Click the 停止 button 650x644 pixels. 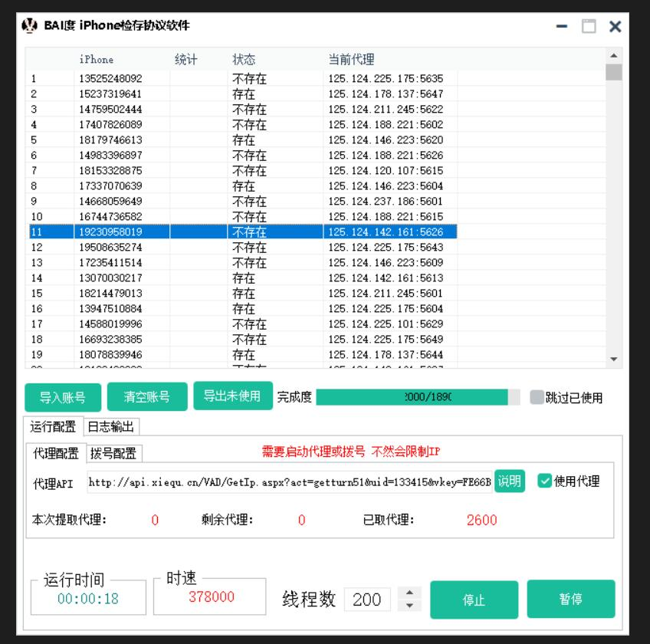point(474,600)
